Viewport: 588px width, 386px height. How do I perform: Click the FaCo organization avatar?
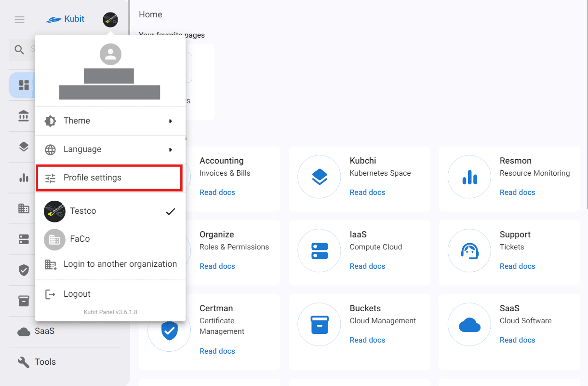coord(54,239)
